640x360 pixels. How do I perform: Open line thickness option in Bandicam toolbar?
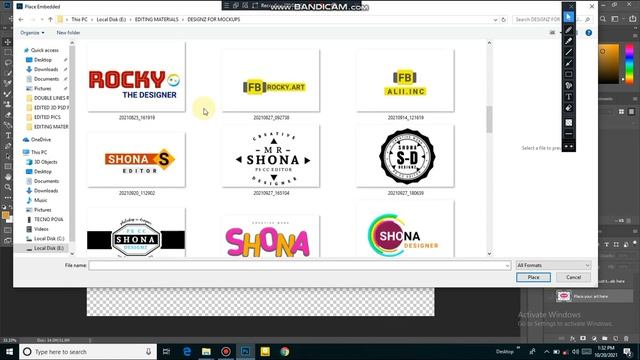click(569, 134)
